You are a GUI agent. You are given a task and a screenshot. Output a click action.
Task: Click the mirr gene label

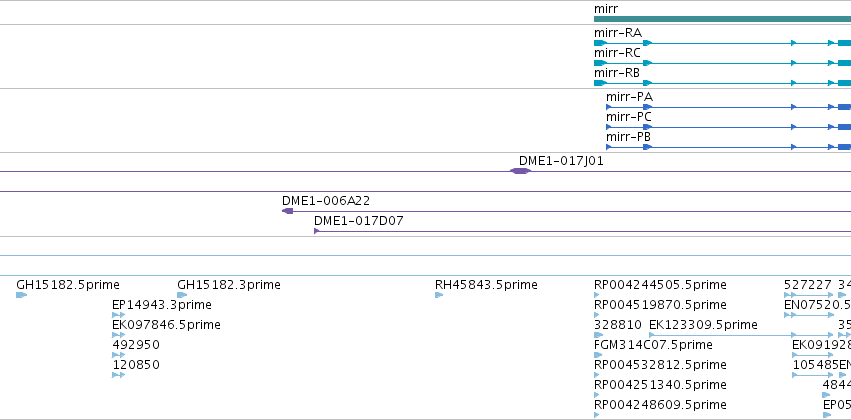tap(606, 9)
